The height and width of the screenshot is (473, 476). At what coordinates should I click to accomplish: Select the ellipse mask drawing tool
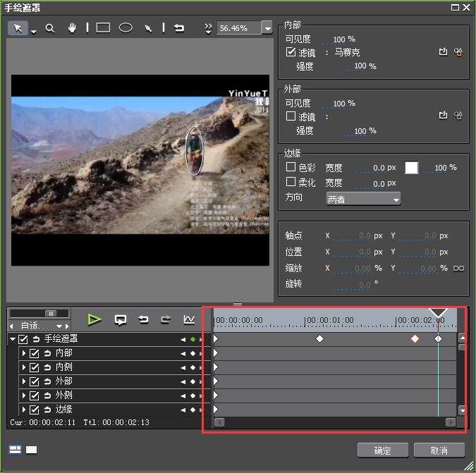click(x=126, y=28)
